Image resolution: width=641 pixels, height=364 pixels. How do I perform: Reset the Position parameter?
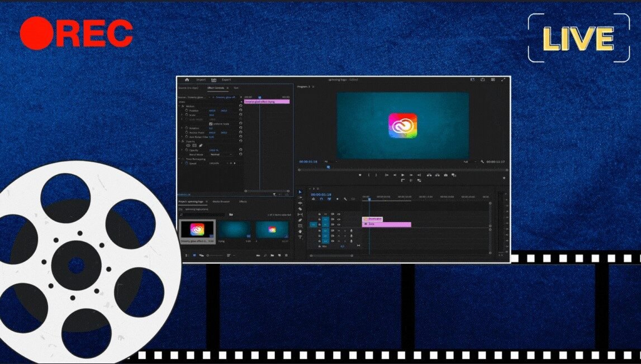[241, 111]
